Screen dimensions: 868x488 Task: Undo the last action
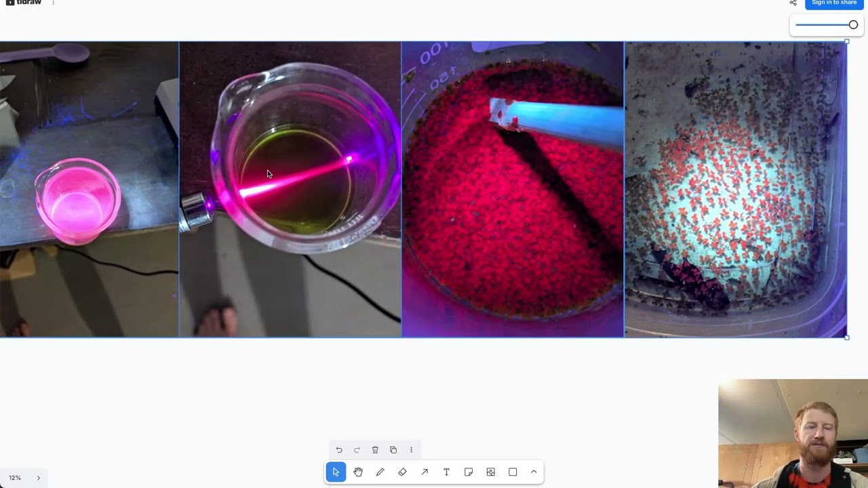[x=339, y=450]
